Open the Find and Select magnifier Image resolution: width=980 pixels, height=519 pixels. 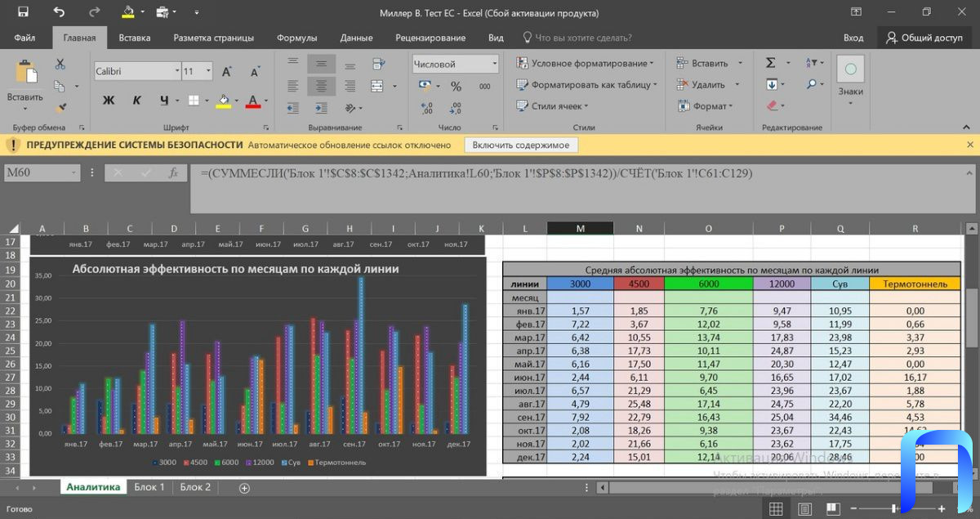pyautogui.click(x=811, y=84)
